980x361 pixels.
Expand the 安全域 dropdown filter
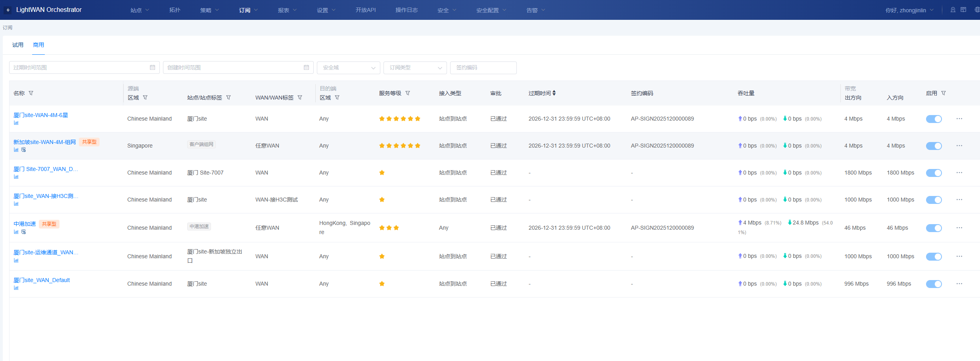[348, 68]
